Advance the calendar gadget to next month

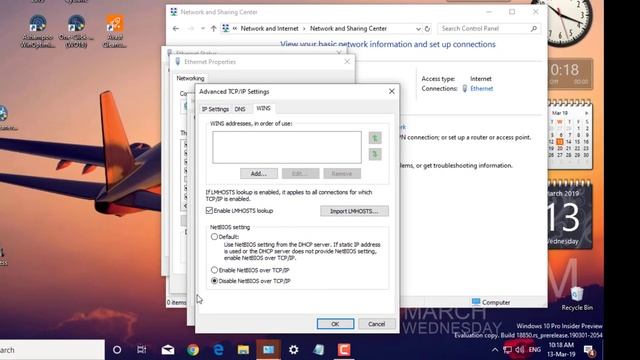(586, 113)
